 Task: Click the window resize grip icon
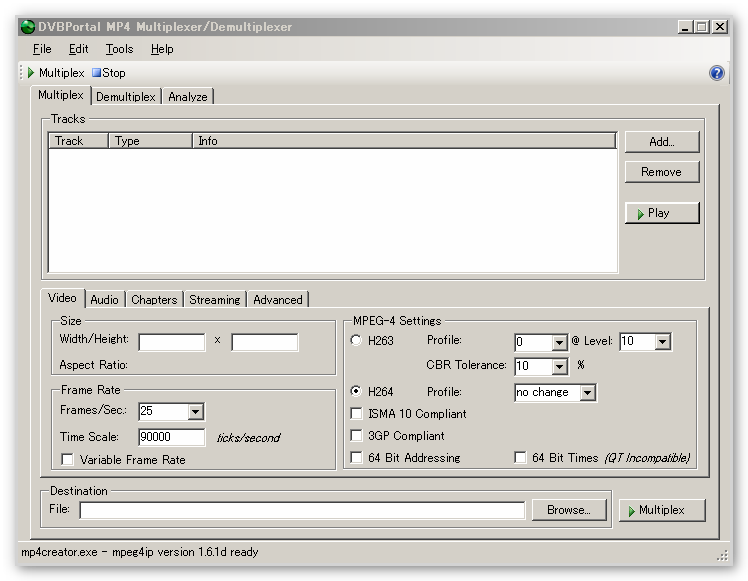723,555
